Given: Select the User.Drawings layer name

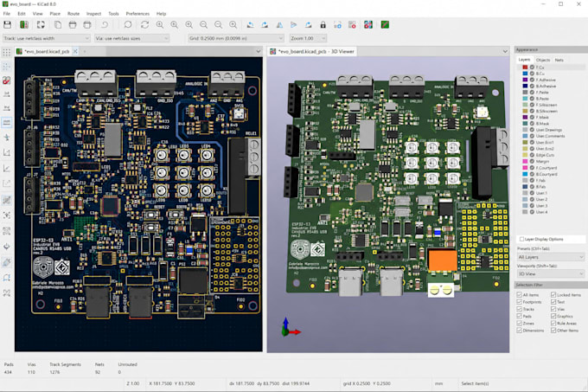Looking at the screenshot, I should (x=548, y=130).
